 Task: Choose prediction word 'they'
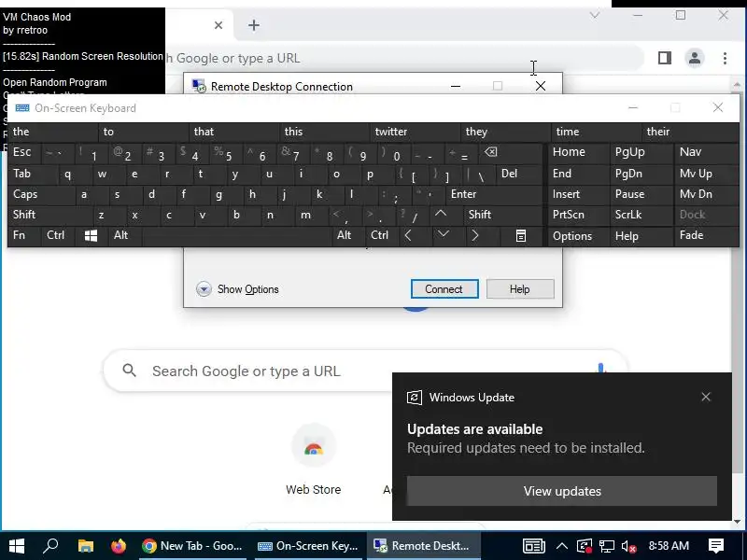pos(505,132)
